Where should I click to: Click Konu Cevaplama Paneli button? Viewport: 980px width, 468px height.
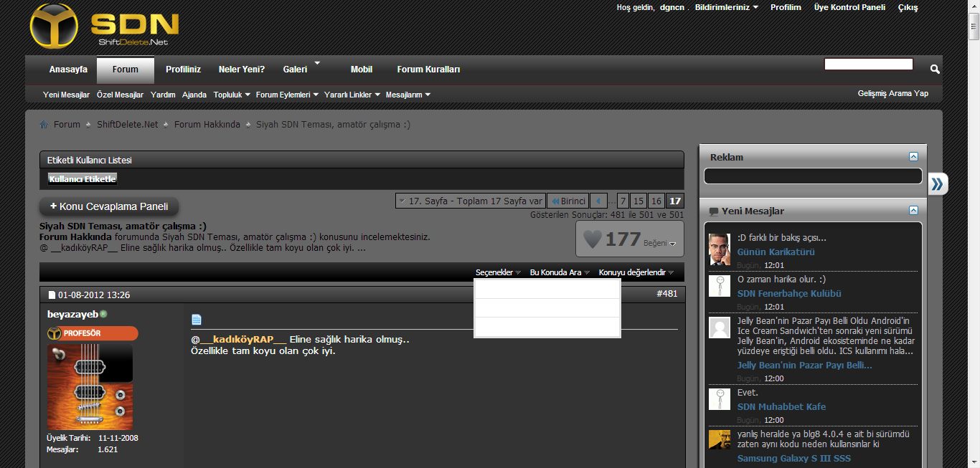coord(109,206)
